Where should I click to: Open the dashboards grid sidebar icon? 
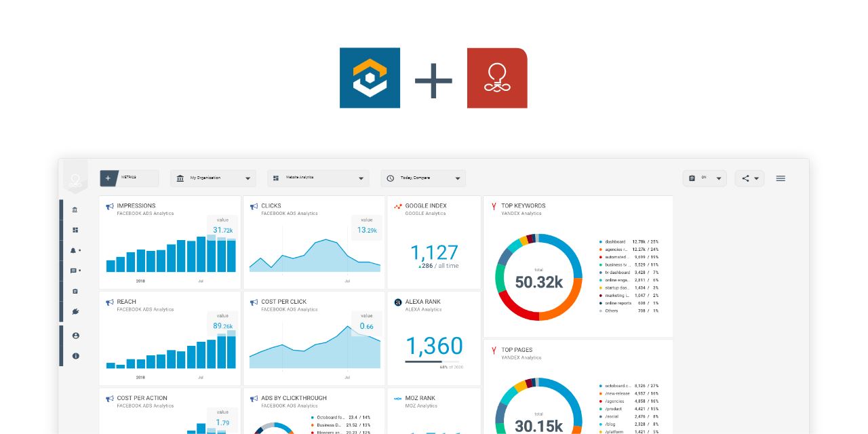coord(75,230)
